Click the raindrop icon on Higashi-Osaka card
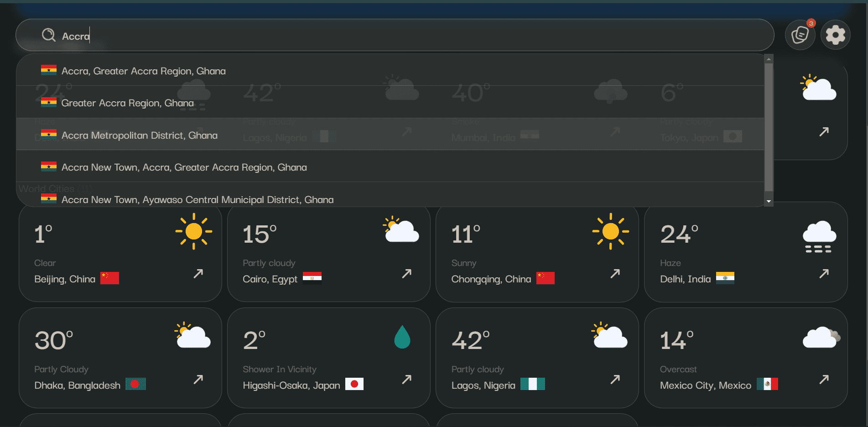868x427 pixels. point(402,337)
